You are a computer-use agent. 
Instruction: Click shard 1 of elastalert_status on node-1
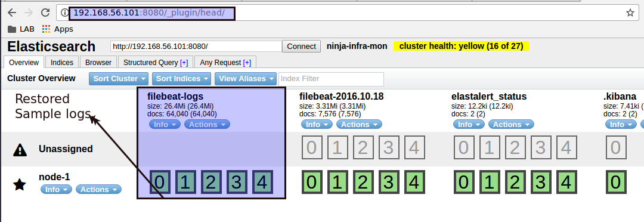tap(490, 182)
